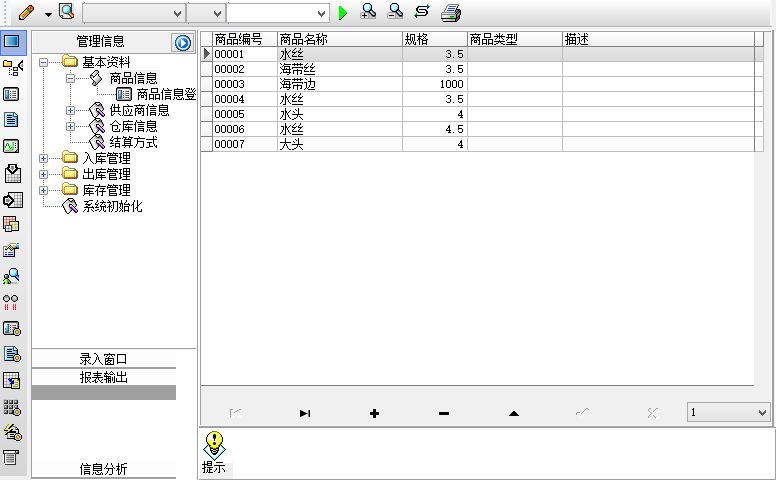The width and height of the screenshot is (776, 480).
Task: Go to last record navigator button
Action: click(x=305, y=413)
